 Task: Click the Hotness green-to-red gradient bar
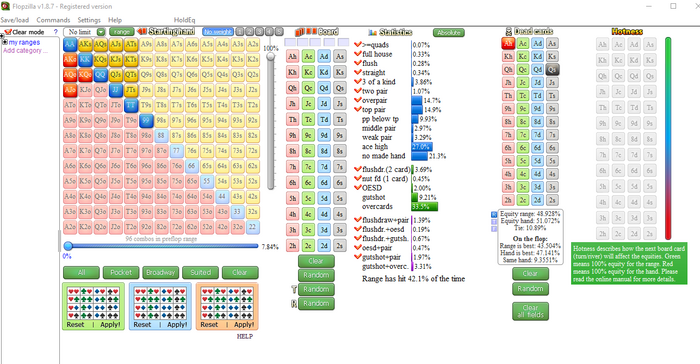point(668,138)
